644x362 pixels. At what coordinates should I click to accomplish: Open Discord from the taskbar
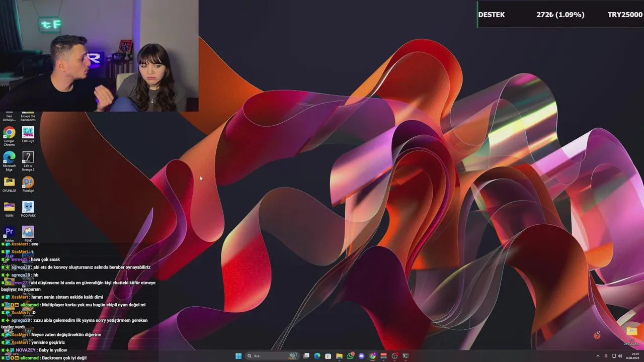pos(361,356)
